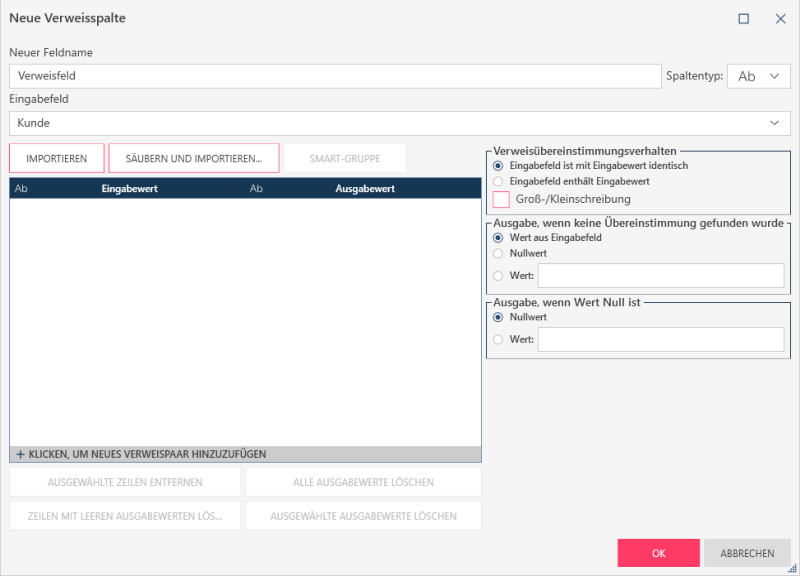Close the Neue Verweisspalte dialog
Viewport: 800px width, 576px height.
pyautogui.click(x=780, y=19)
